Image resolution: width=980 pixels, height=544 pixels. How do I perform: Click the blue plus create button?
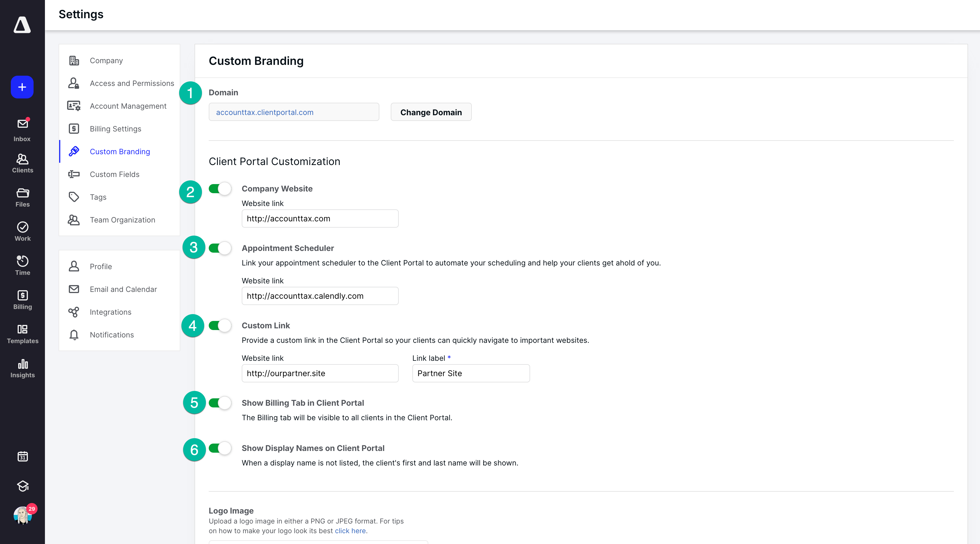point(22,87)
